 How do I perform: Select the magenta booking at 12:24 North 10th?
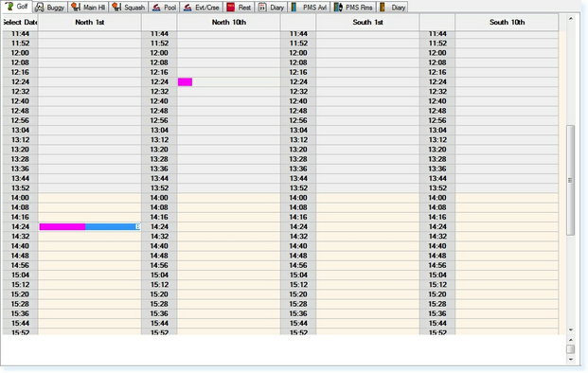coord(185,81)
